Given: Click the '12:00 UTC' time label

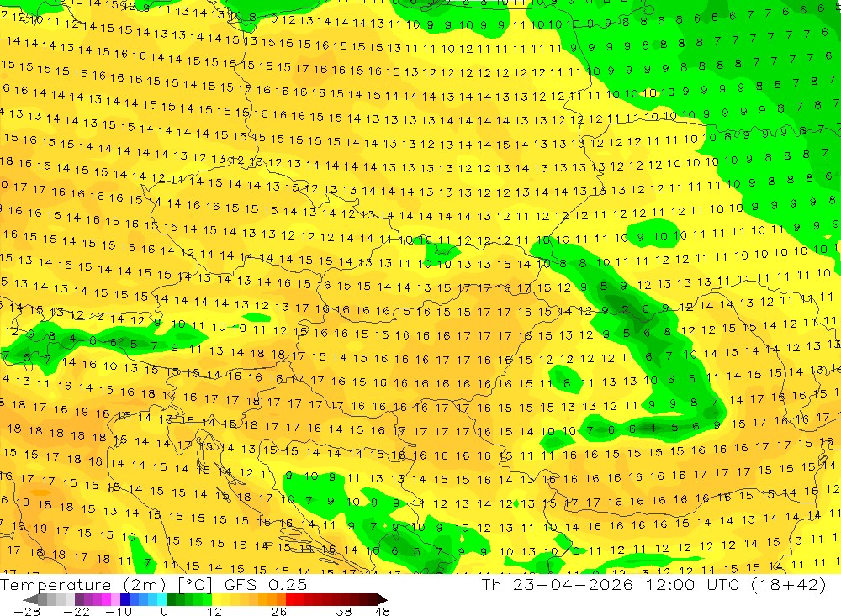Looking at the screenshot, I should (692, 584).
